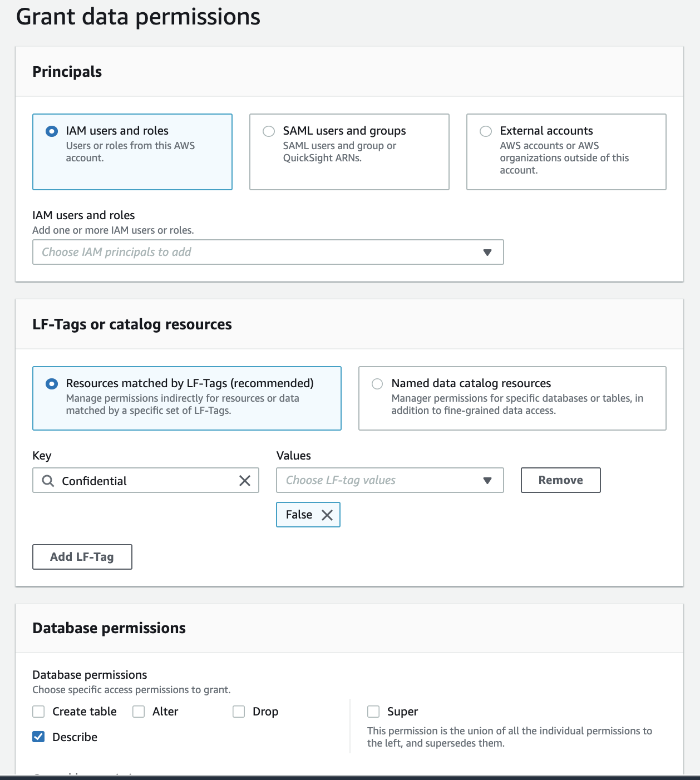This screenshot has width=700, height=780.
Task: Select SAML users and groups option
Action: [x=269, y=131]
